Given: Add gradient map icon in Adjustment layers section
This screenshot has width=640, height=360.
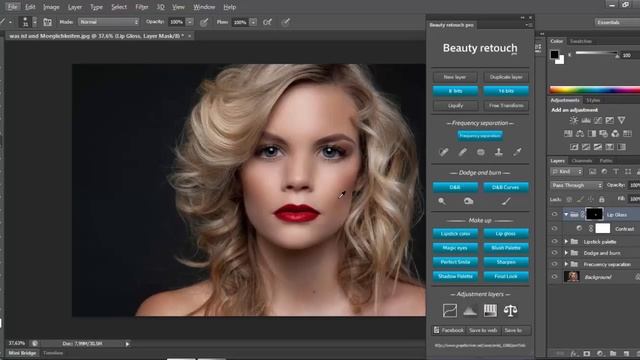Looking at the screenshot, I should point(490,311).
